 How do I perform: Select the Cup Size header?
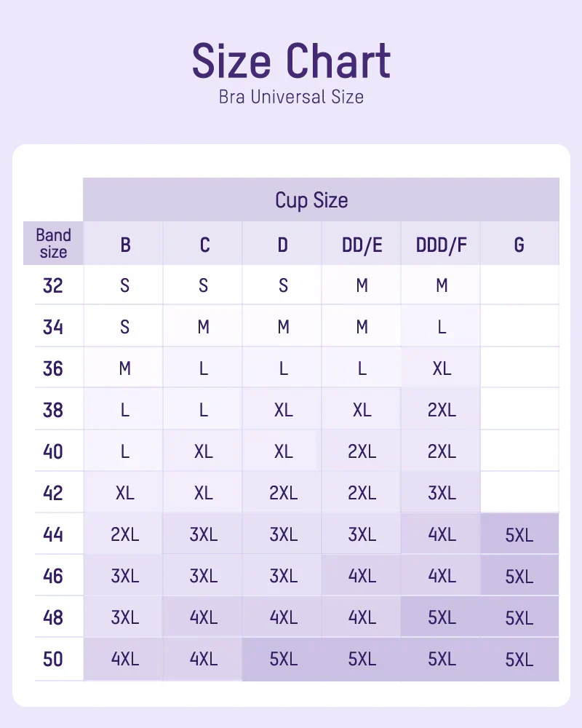[x=311, y=200]
